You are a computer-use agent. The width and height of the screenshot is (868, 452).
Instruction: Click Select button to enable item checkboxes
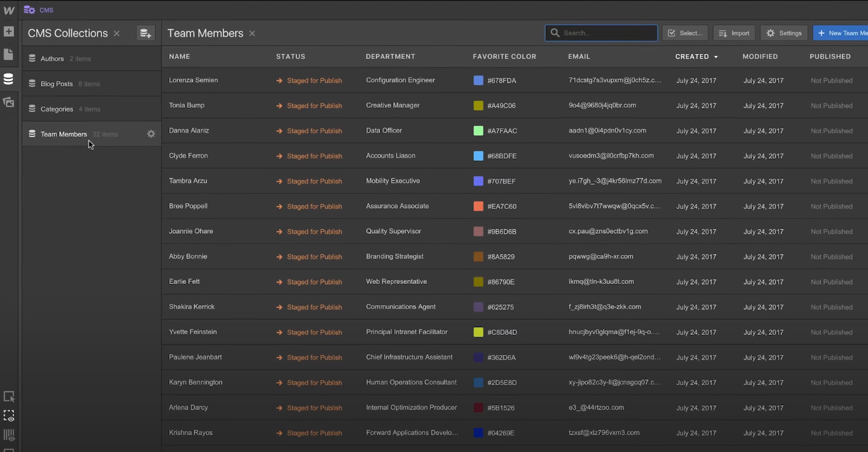point(685,33)
